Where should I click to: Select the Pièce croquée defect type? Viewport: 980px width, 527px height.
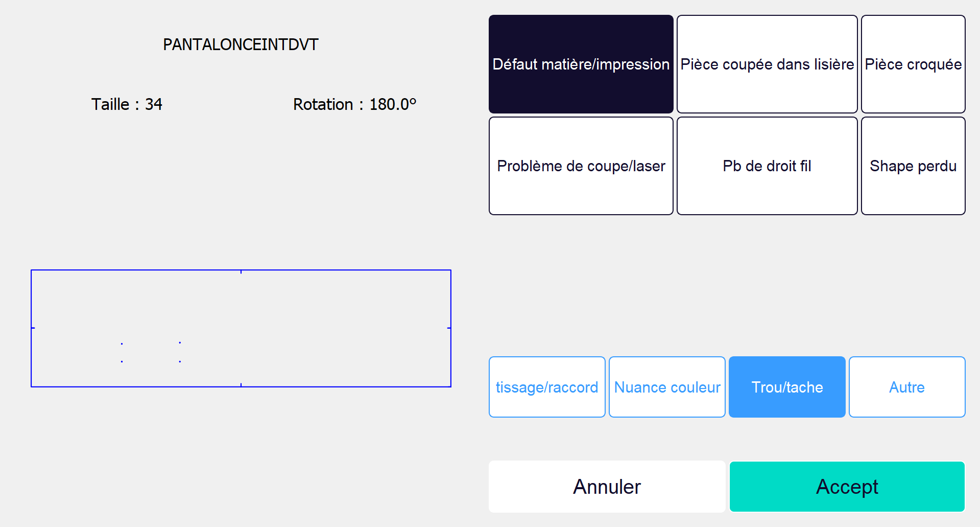[x=913, y=64]
